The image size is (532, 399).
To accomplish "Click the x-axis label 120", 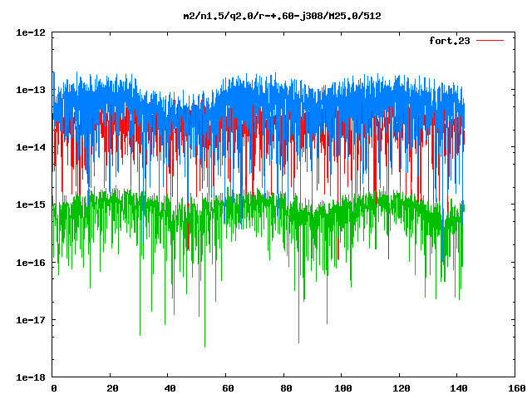I will (x=401, y=388).
